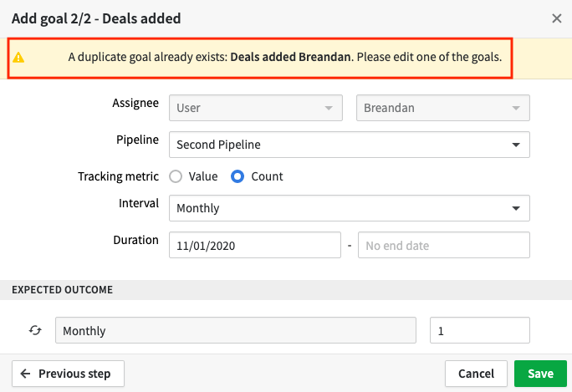This screenshot has width=572, height=392.
Task: Open the Breandan assignee dropdown
Action: pos(443,108)
